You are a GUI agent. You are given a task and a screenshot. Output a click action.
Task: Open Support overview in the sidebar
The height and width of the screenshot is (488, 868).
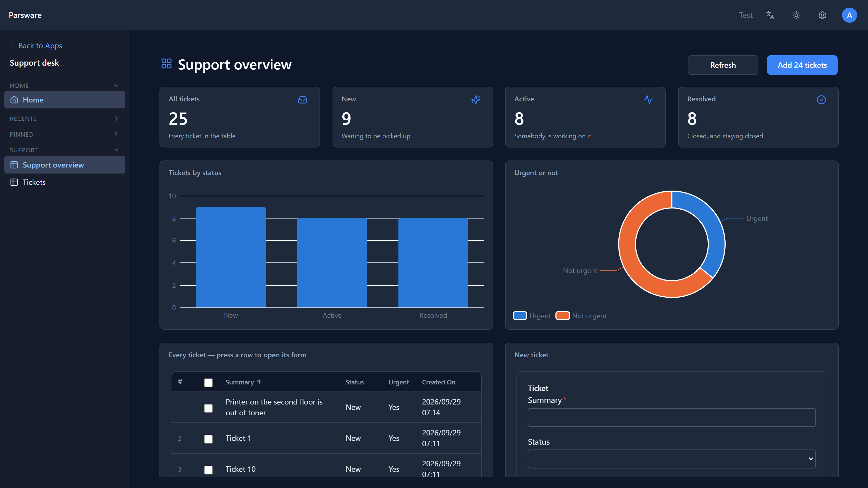click(65, 165)
